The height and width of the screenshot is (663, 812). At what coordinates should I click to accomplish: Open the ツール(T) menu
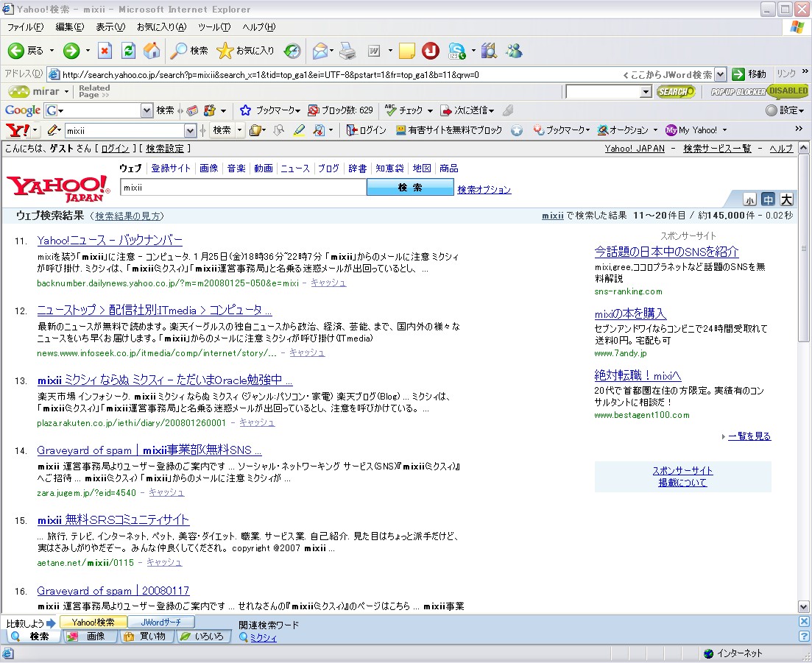214,27
